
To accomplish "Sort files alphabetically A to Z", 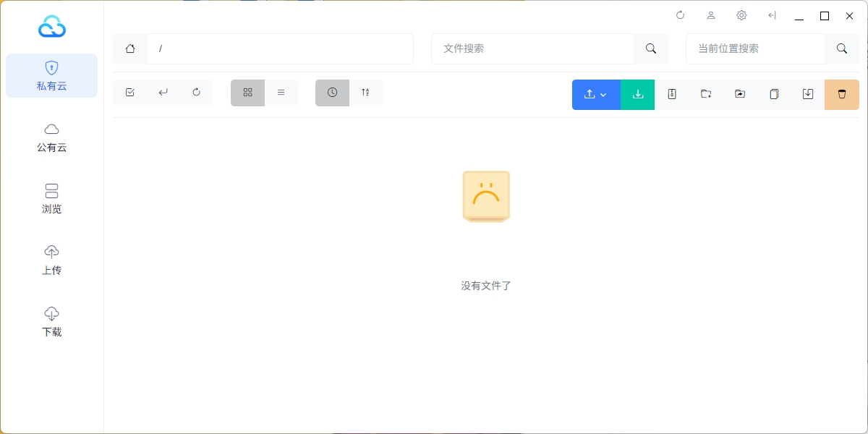I will 366,93.
